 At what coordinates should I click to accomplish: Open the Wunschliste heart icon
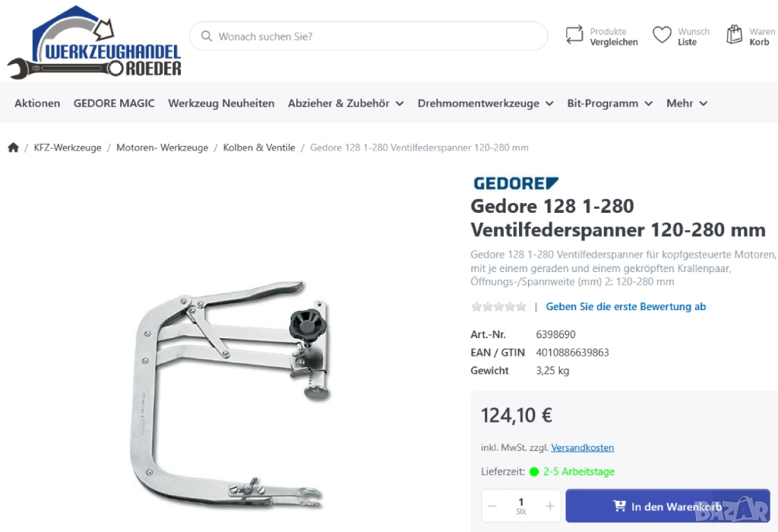[x=662, y=35]
